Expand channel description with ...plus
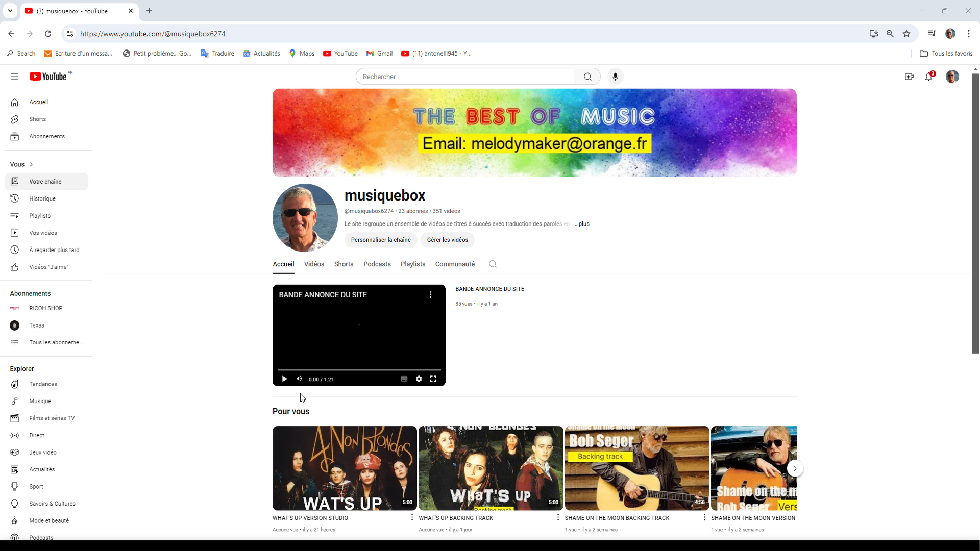The width and height of the screenshot is (980, 551). pos(582,224)
